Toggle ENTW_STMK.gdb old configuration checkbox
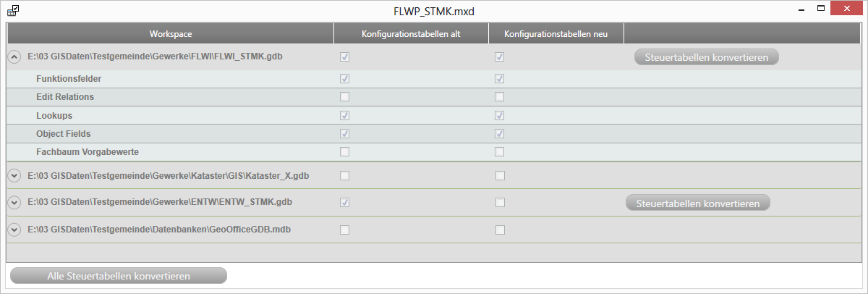 (x=345, y=202)
